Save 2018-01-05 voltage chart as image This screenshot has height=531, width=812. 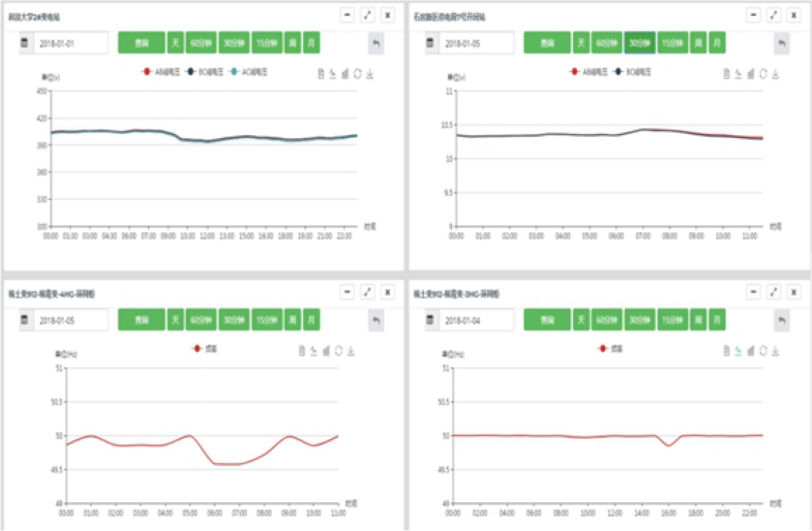click(x=775, y=74)
